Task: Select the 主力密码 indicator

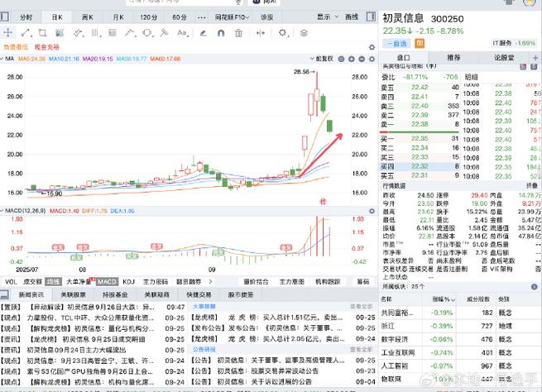Action: [x=156, y=282]
